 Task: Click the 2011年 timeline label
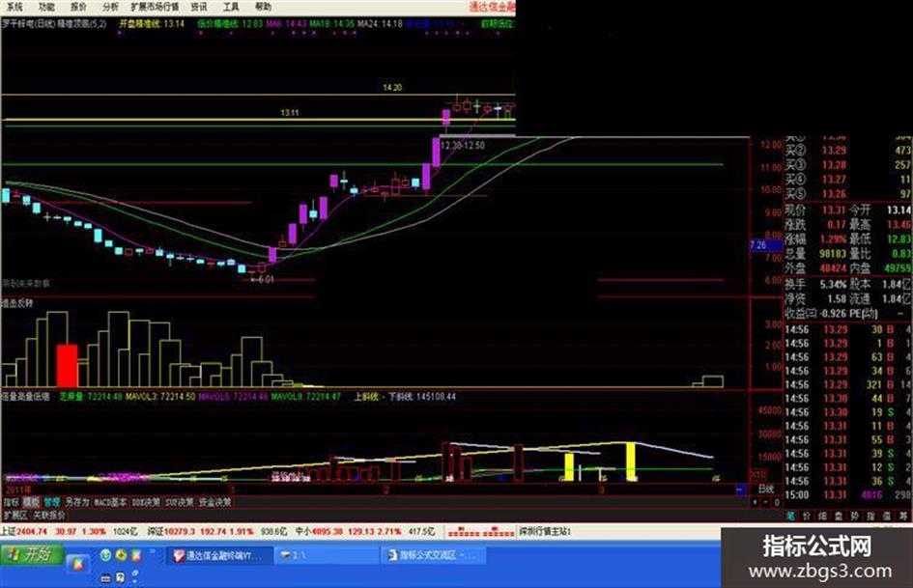19,490
